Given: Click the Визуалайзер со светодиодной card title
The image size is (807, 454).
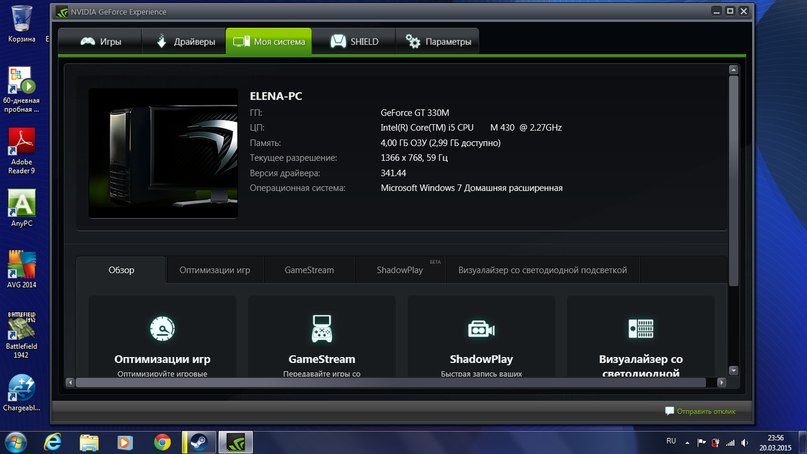Looking at the screenshot, I should (641, 365).
